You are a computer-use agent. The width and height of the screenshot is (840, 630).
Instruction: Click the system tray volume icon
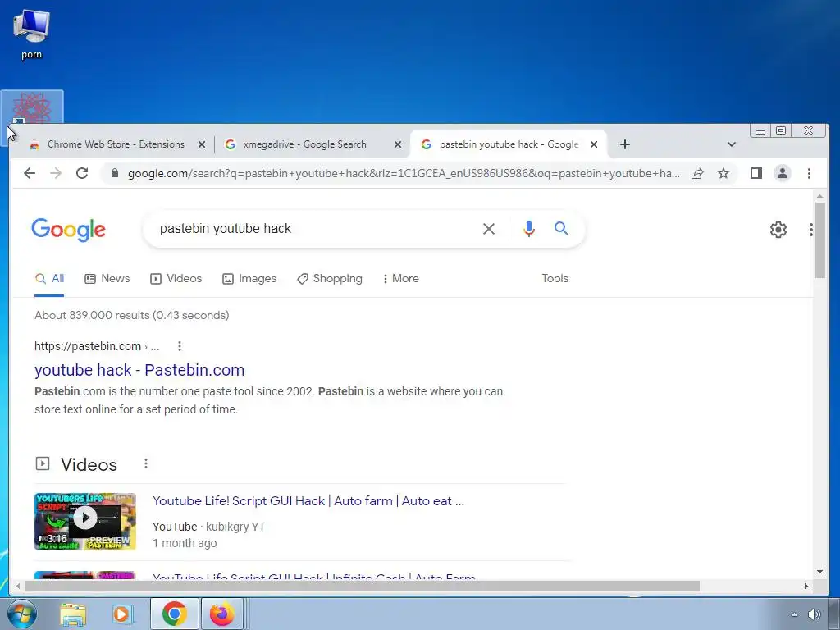[815, 614]
